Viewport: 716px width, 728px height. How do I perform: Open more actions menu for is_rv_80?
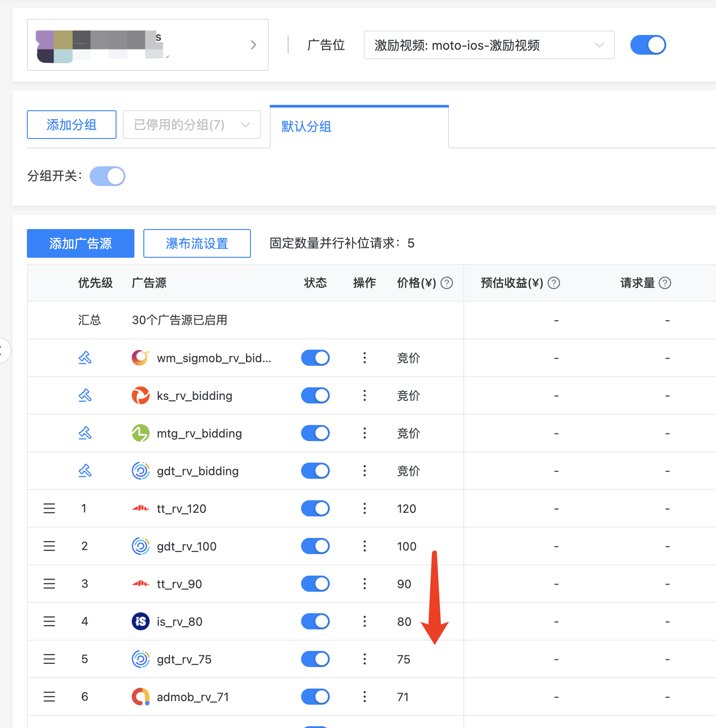point(365,621)
